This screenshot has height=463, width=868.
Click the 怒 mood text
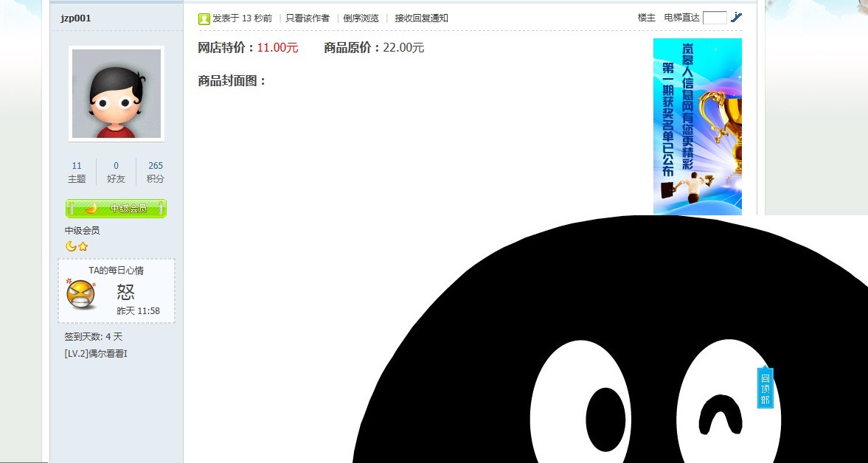click(x=126, y=291)
